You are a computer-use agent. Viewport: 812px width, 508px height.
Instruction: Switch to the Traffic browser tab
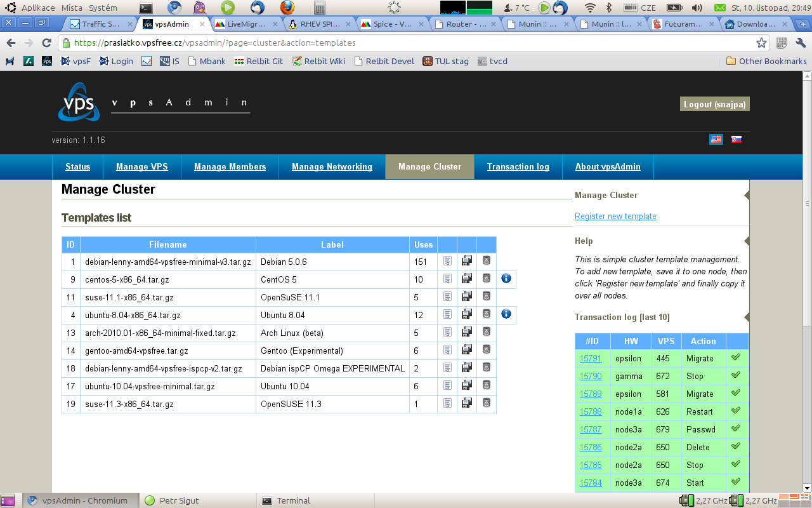(x=100, y=24)
